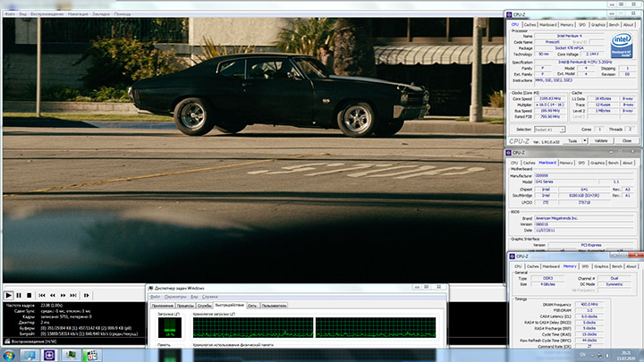Open the Graphics tab in the bottom CPU-Z Memory window

click(601, 266)
